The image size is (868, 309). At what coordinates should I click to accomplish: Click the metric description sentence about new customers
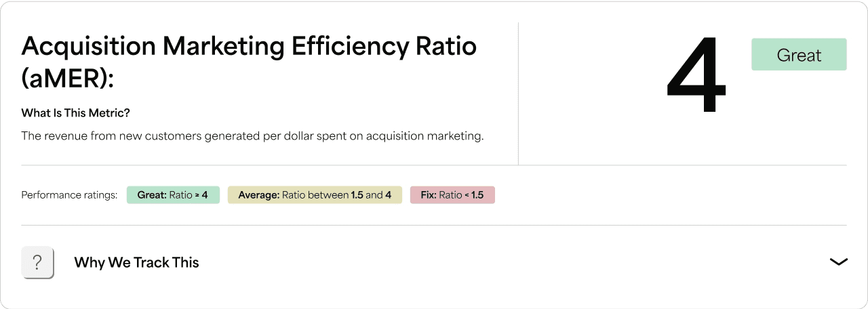(252, 136)
